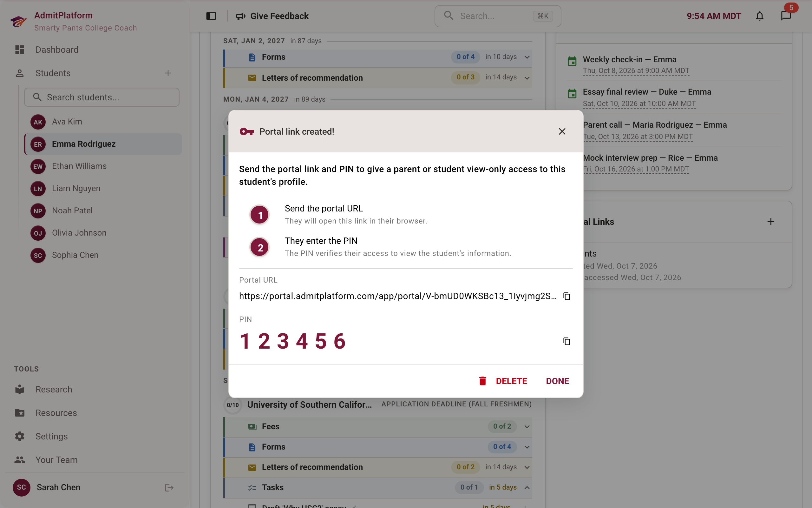Select student Liam Nguyen
Viewport: 812px width, 508px height.
pyautogui.click(x=103, y=188)
